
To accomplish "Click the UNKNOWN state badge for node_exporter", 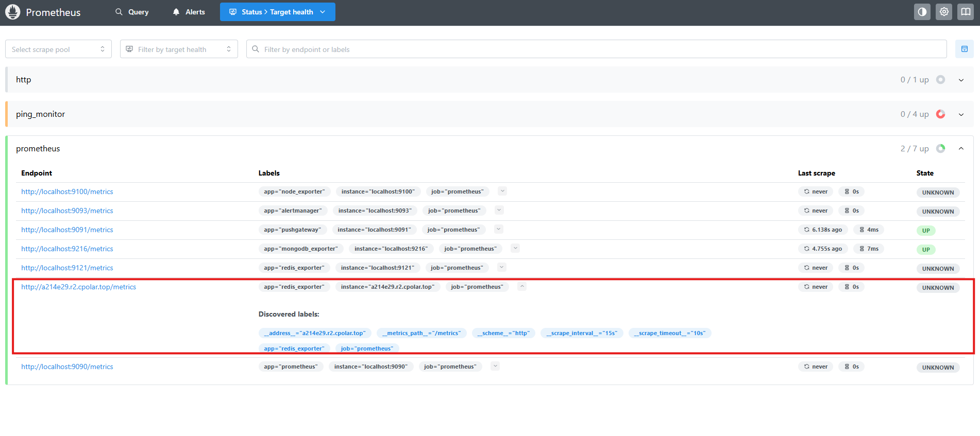I will (938, 193).
